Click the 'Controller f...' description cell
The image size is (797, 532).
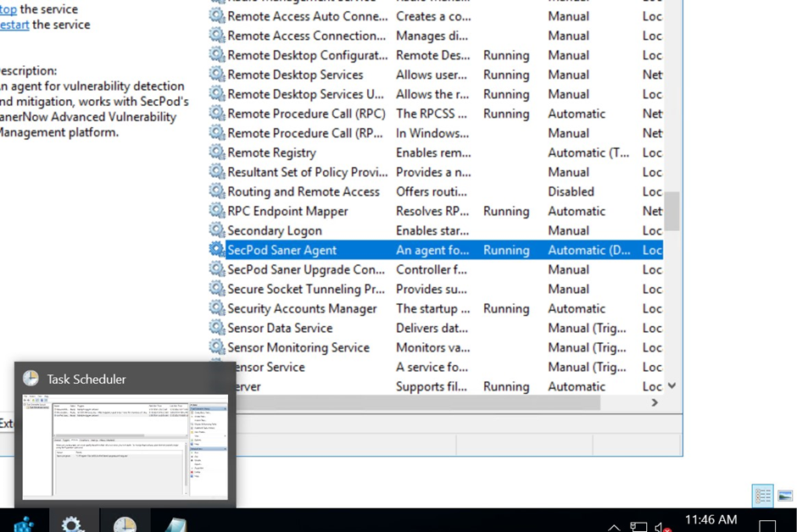click(x=432, y=269)
